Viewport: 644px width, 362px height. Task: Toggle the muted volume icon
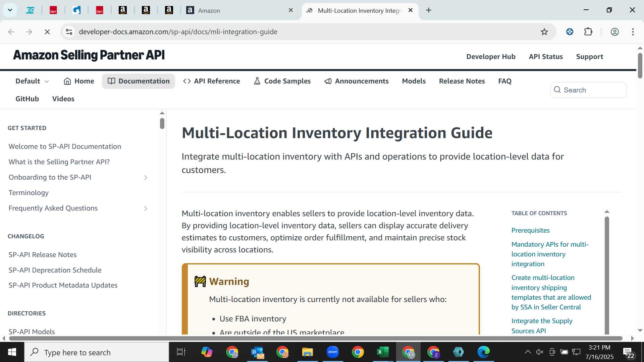[x=540, y=352]
